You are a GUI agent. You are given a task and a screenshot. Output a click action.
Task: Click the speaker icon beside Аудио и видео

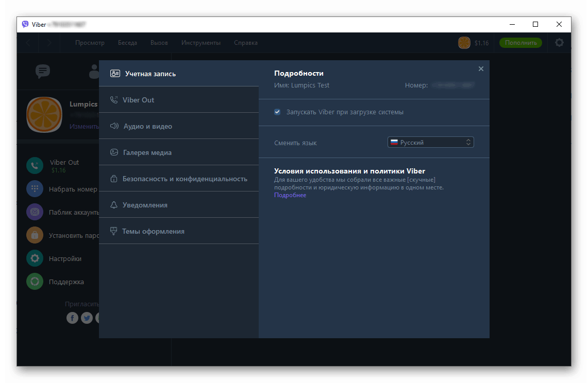[114, 126]
